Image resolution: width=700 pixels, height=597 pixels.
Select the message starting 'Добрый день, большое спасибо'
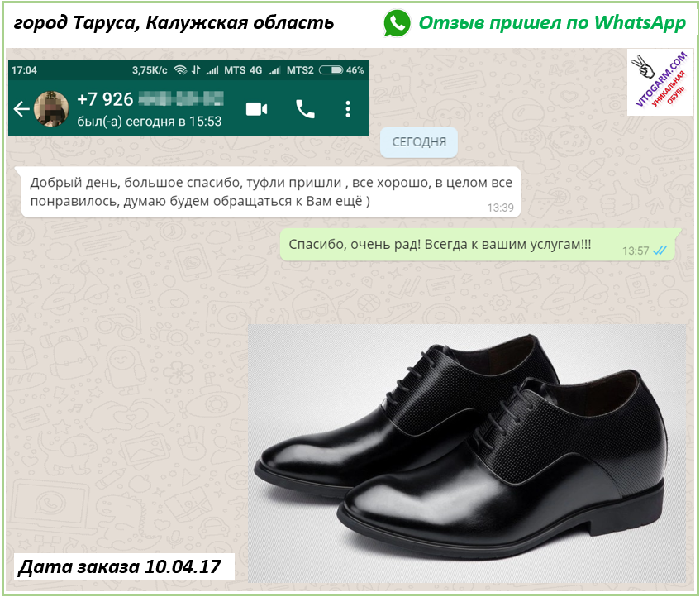271,192
